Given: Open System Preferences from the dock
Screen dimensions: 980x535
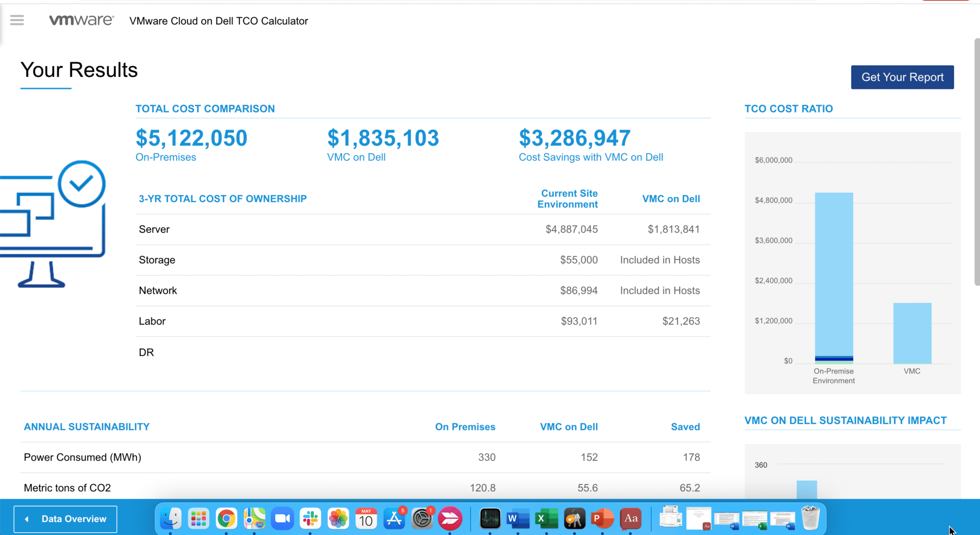Looking at the screenshot, I should coord(422,518).
